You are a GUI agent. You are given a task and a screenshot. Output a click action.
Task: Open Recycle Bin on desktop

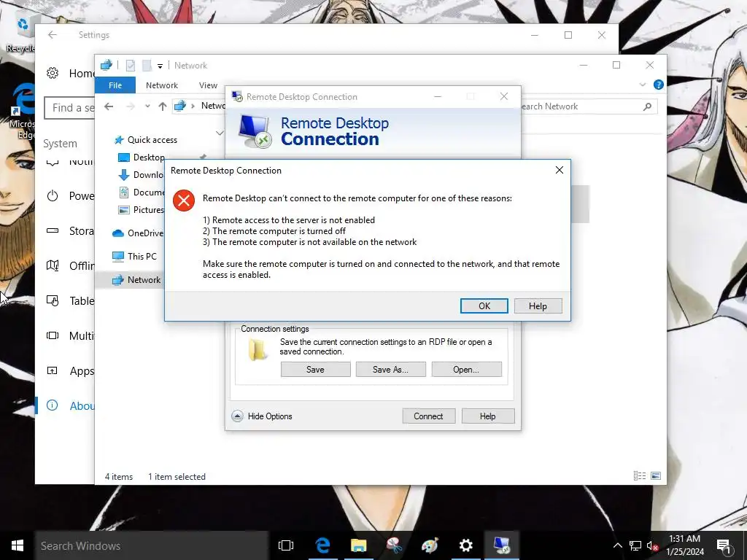pyautogui.click(x=21, y=34)
